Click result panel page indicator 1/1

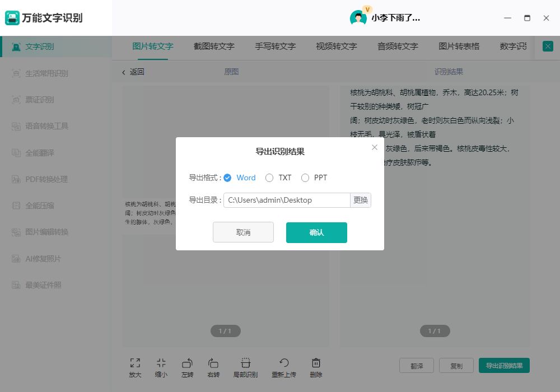point(435,331)
